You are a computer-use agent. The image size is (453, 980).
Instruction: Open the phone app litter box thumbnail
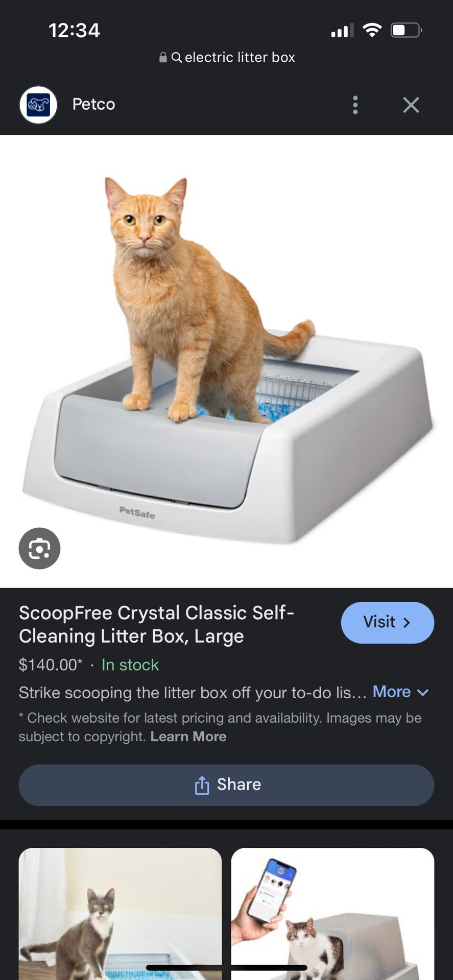(x=332, y=914)
